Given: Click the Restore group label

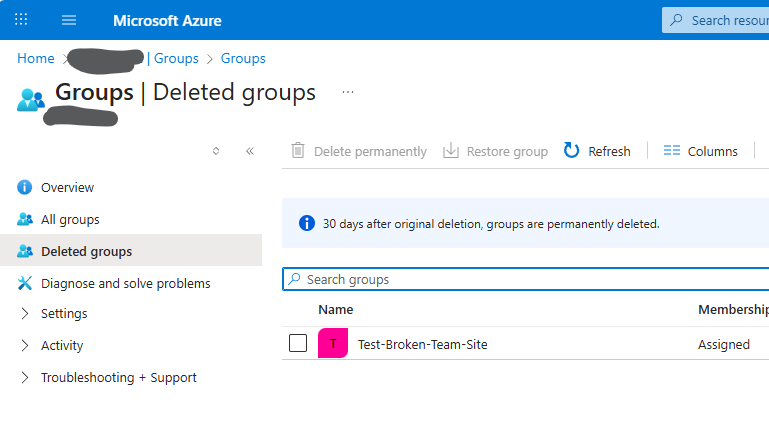Looking at the screenshot, I should pos(507,152).
